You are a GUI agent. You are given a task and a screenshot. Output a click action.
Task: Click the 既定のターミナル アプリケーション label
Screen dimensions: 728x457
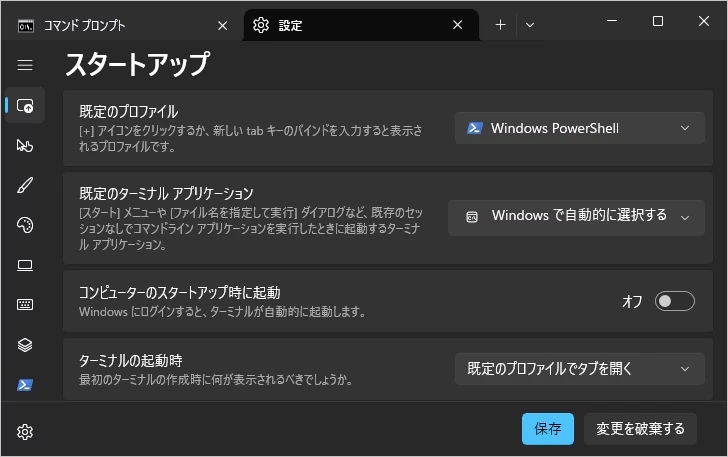click(166, 193)
